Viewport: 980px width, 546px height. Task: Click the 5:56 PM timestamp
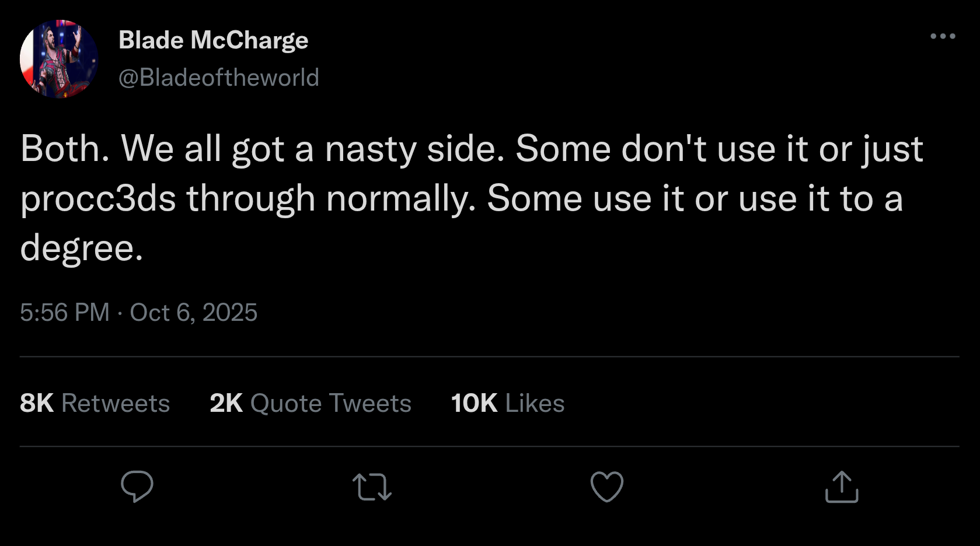[65, 313]
